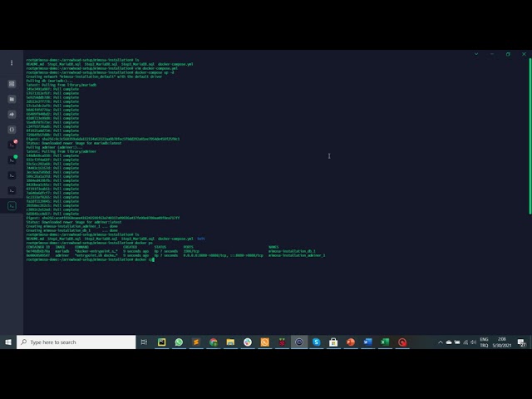Open Microsoft Store from the taskbar

click(333, 342)
